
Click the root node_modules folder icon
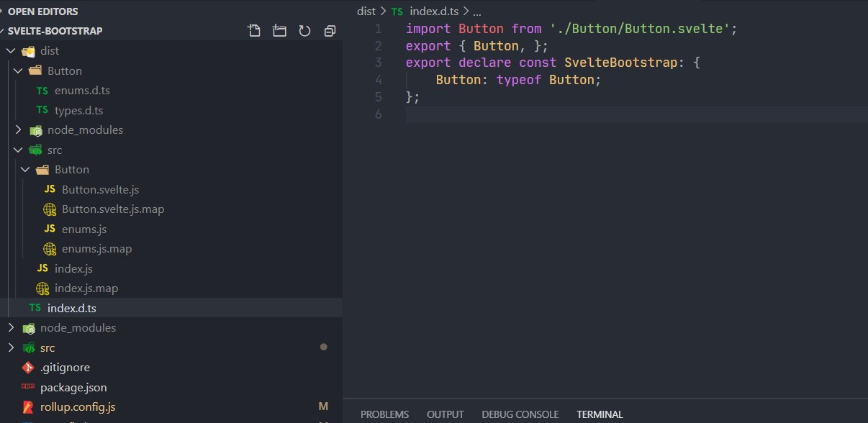click(x=29, y=328)
